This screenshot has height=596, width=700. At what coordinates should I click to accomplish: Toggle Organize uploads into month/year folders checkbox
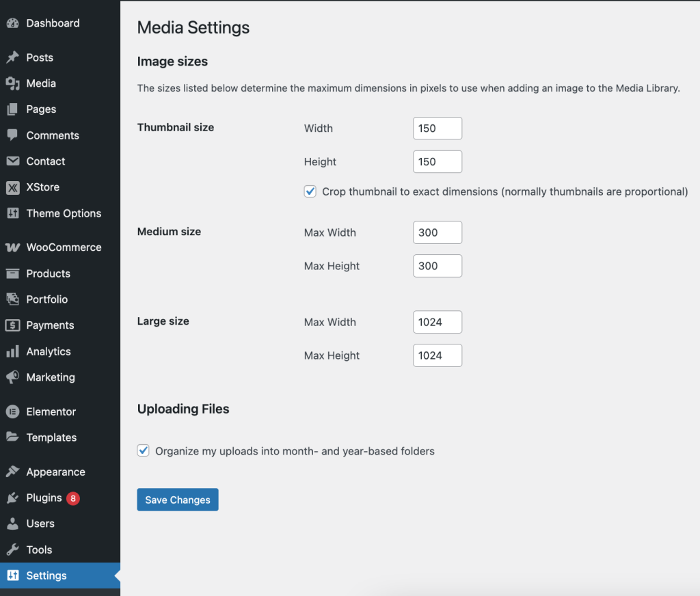[144, 450]
